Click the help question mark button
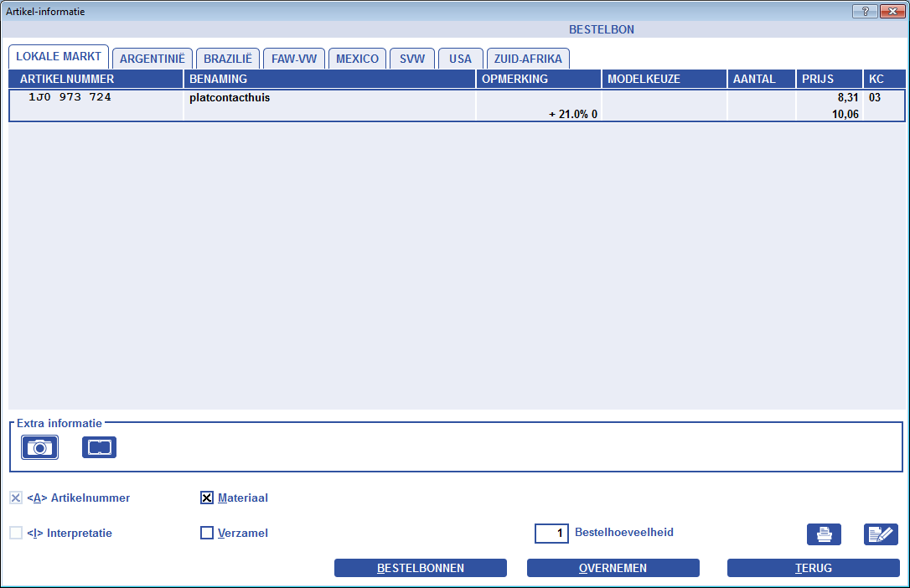 (865, 11)
